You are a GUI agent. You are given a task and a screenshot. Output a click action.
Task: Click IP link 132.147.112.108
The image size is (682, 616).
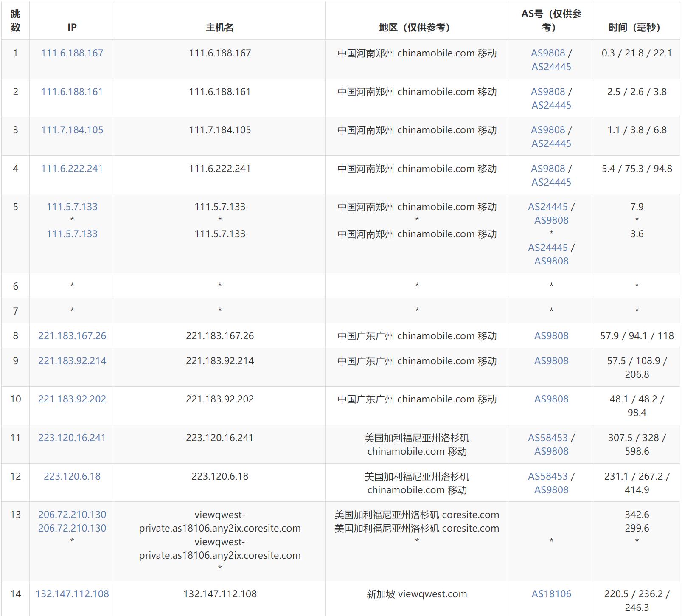click(72, 594)
